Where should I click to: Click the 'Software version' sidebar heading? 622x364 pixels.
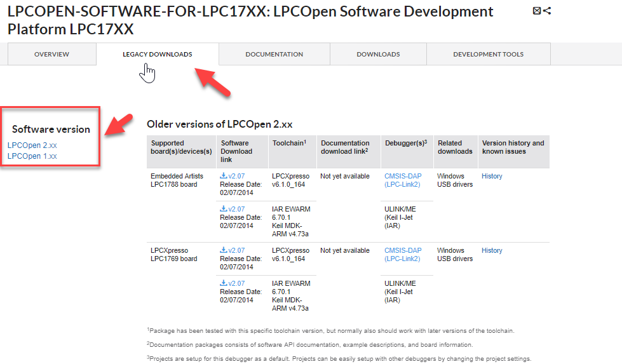coord(51,129)
